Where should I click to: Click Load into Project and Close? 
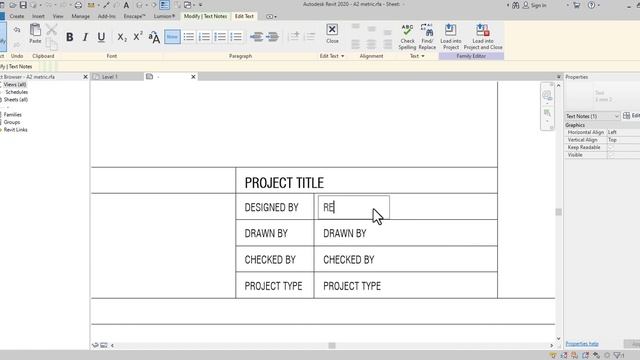pyautogui.click(x=483, y=37)
